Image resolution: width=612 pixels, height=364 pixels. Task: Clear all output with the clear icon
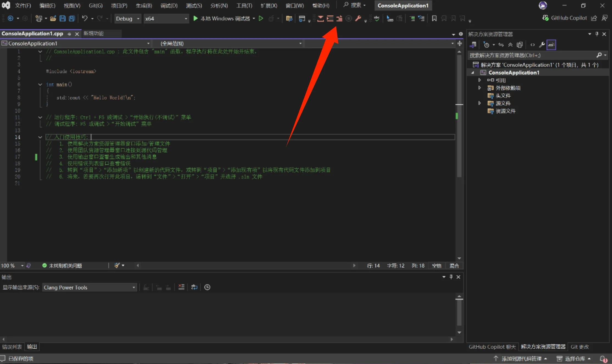(x=181, y=287)
